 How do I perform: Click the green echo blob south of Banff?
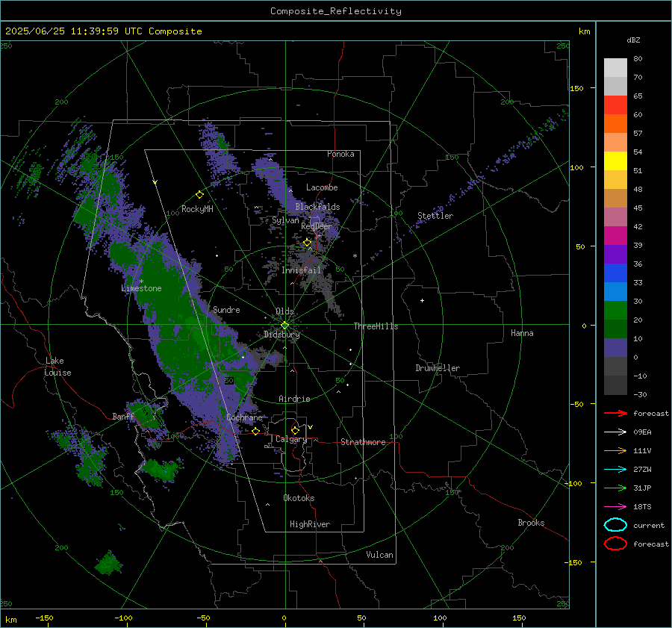point(161,470)
